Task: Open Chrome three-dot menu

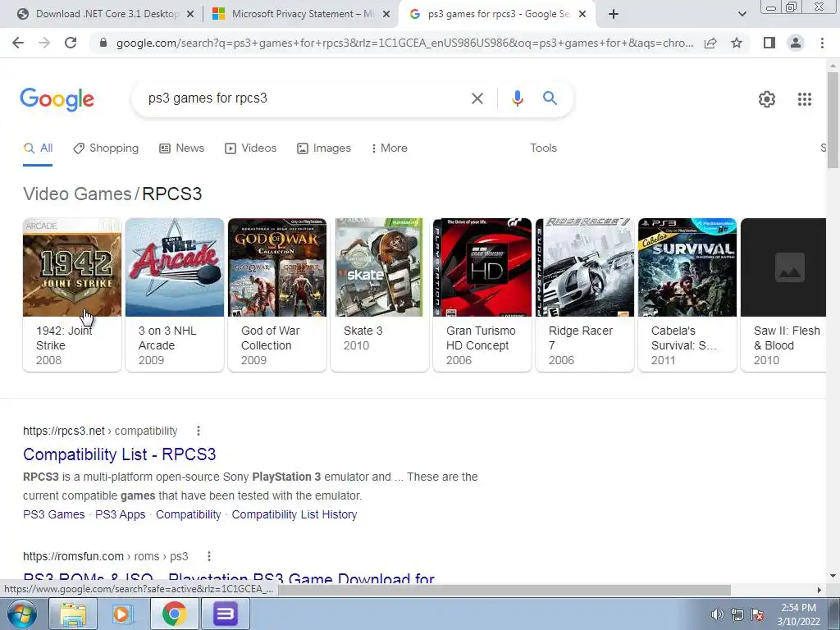Action: (x=822, y=43)
